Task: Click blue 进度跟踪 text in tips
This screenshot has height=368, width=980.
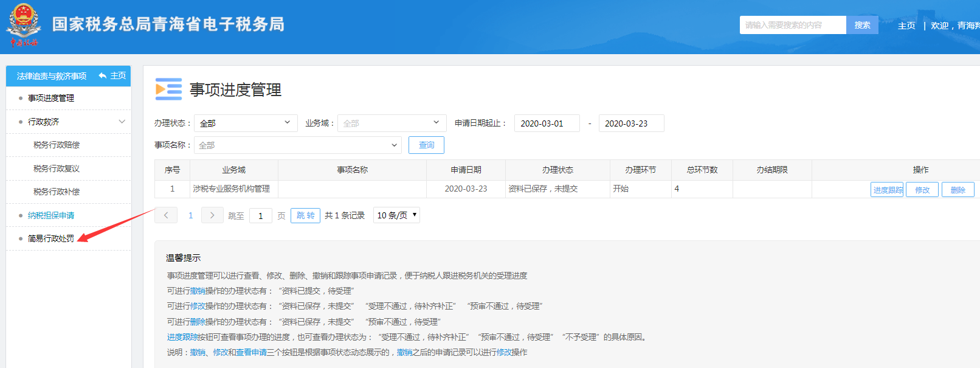Action: pos(182,337)
